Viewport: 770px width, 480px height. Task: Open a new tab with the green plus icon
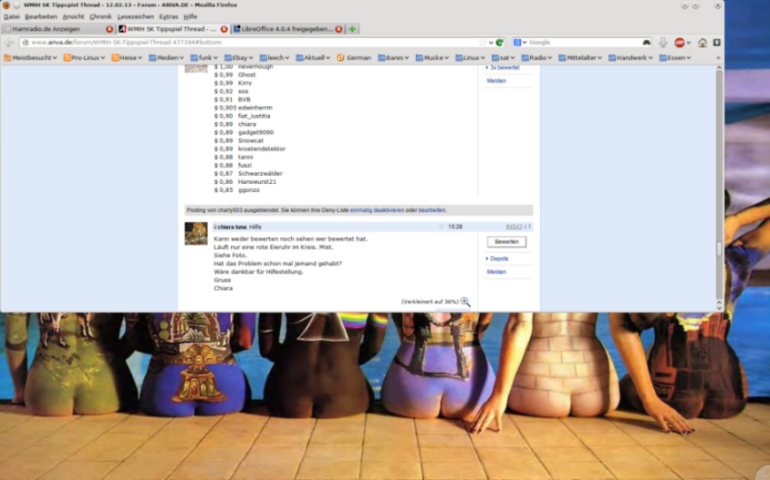click(352, 29)
